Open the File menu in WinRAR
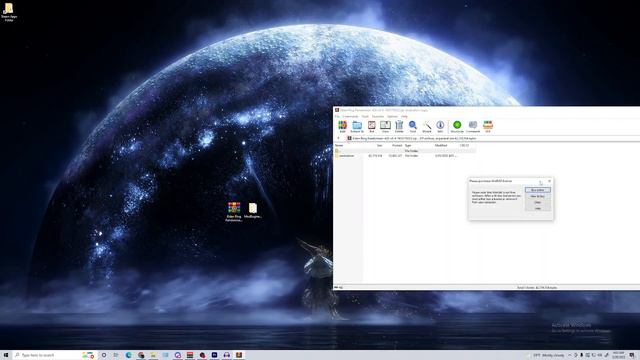 pyautogui.click(x=337, y=116)
